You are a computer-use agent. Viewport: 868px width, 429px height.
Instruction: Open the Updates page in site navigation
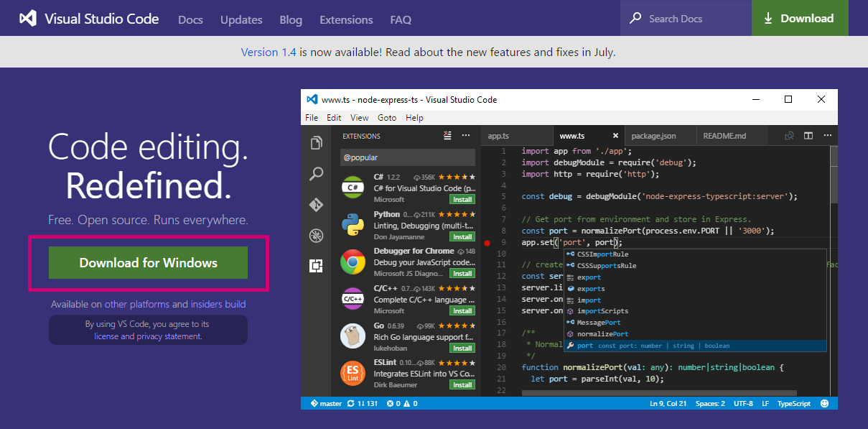[241, 19]
